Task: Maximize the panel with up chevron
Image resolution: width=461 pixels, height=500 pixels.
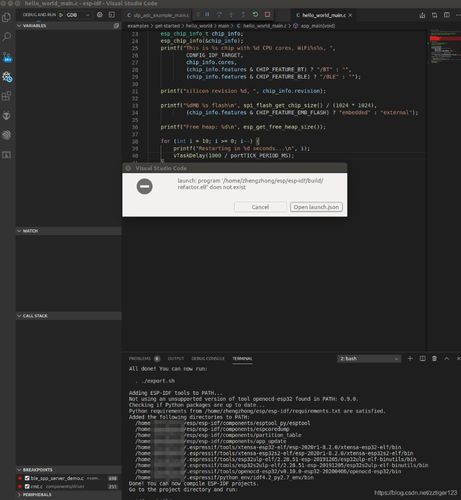Action: pos(447,359)
